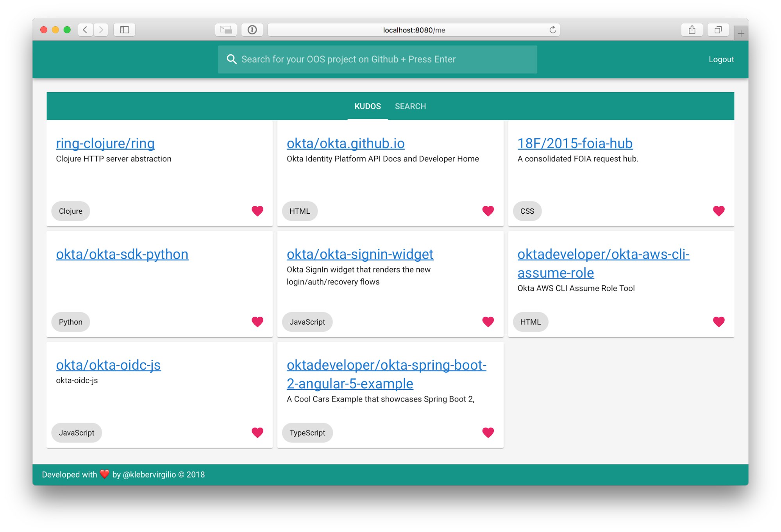Open the ring-clojure/ring repository link
This screenshot has width=781, height=532.
(105, 143)
